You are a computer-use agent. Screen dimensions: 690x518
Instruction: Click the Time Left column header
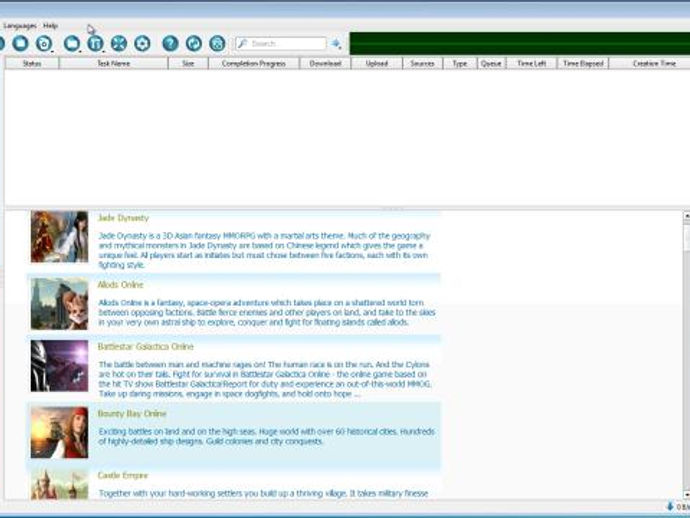pyautogui.click(x=532, y=63)
